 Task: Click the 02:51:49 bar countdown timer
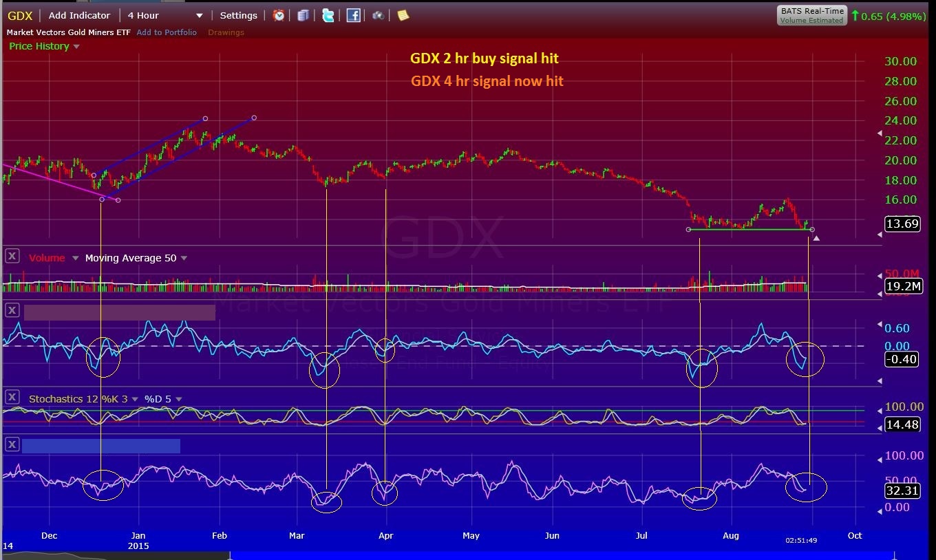point(801,540)
